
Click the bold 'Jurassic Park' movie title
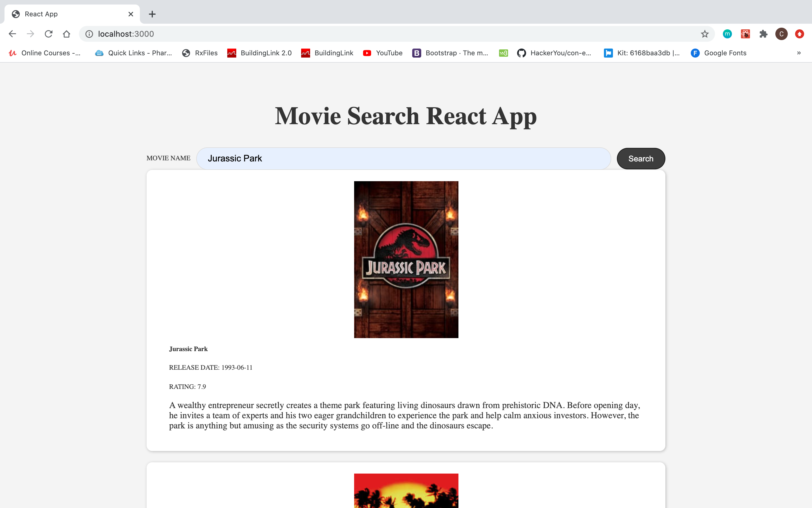tap(188, 349)
